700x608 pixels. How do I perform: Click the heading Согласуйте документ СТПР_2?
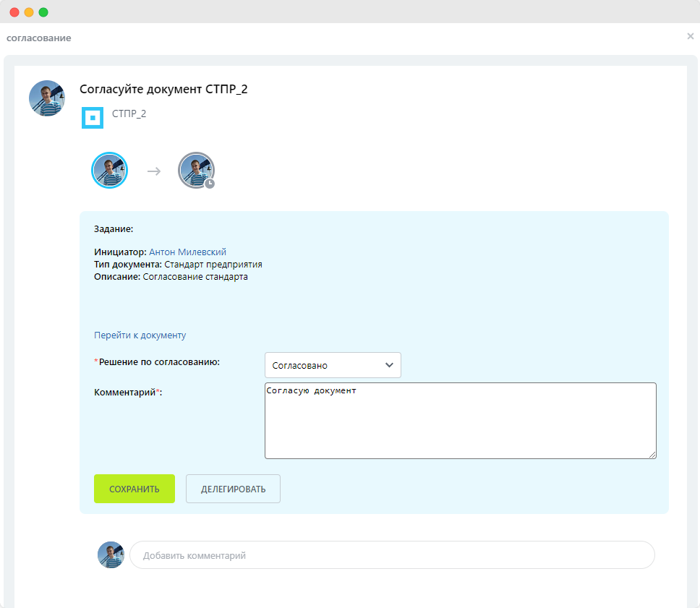click(163, 89)
